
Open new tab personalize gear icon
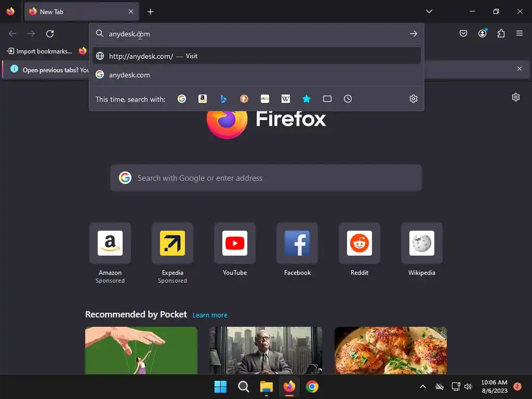516,97
